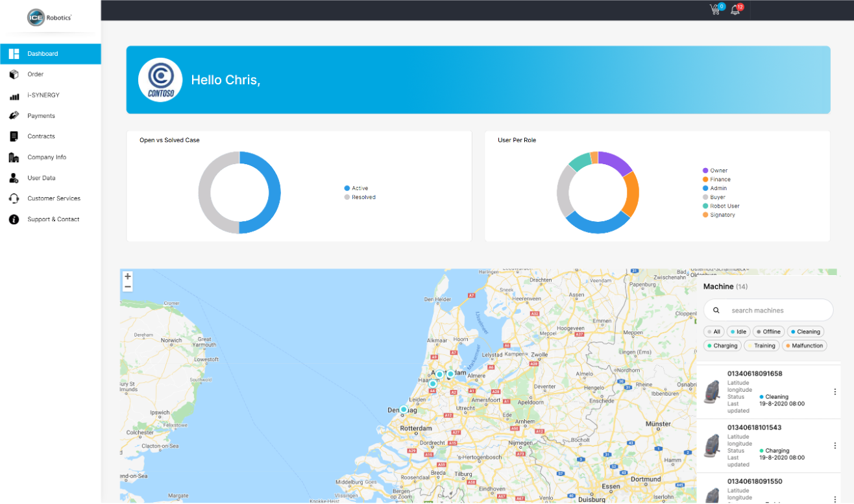
Task: Click the ICE Robotics logo
Action: point(49,18)
